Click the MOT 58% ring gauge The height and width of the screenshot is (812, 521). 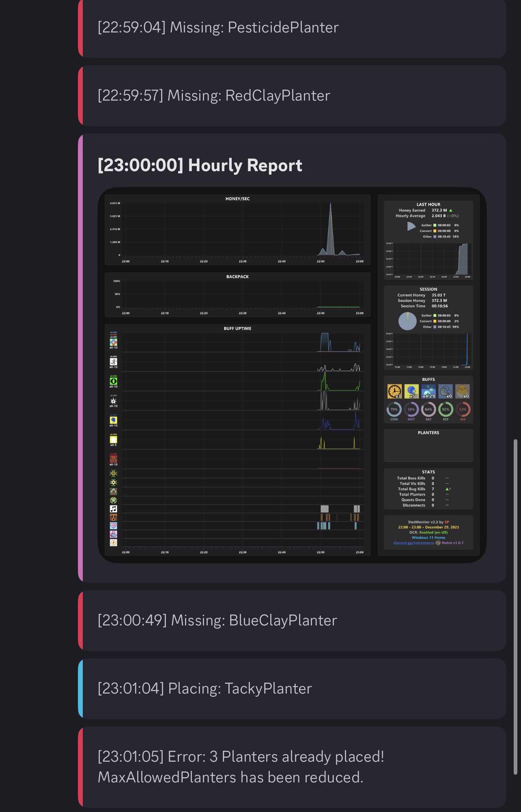[411, 410]
